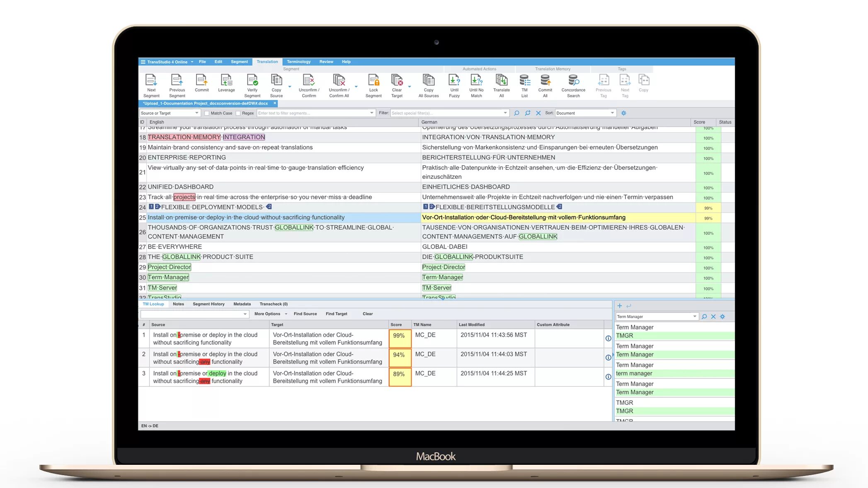The height and width of the screenshot is (488, 868).
Task: Switch to the Segment History tab
Action: click(209, 304)
